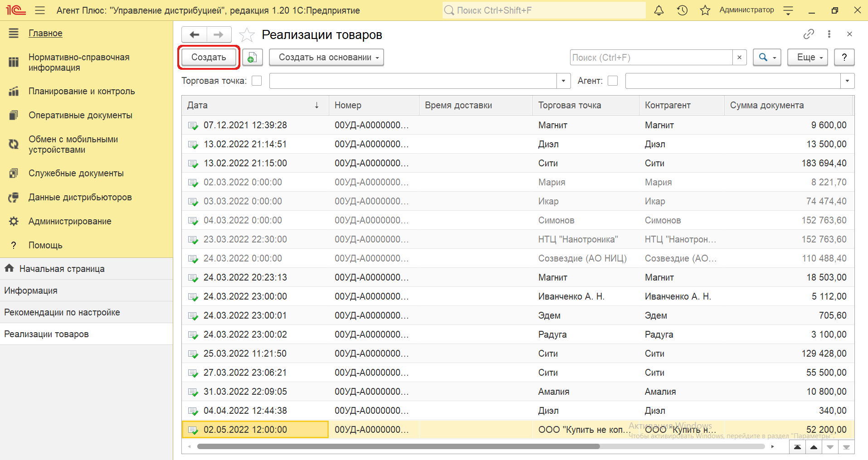The image size is (868, 460).
Task: Click the favorites star in title bar
Action: coord(705,10)
